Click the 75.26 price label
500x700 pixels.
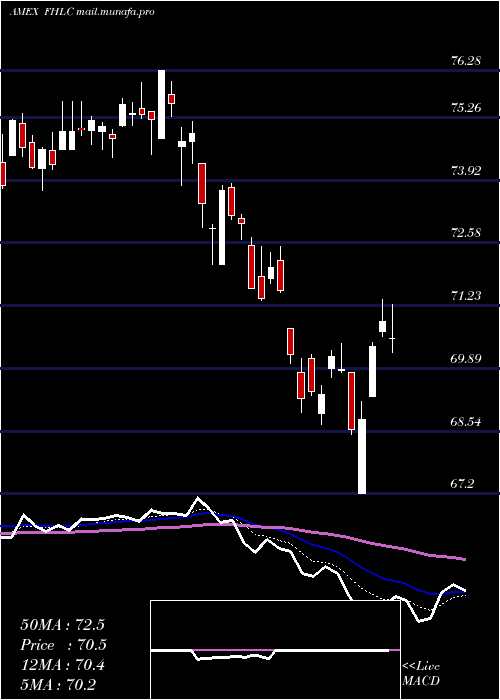[x=466, y=108]
